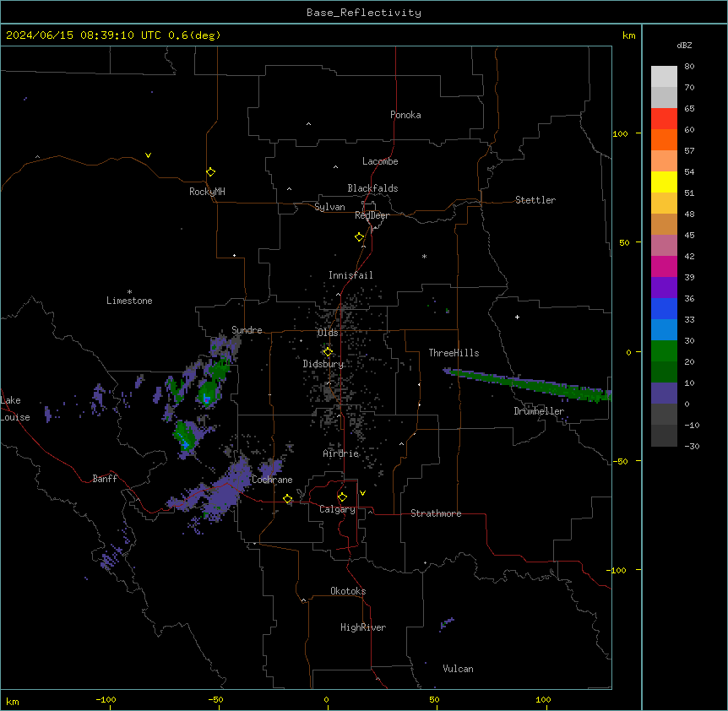This screenshot has width=728, height=711.
Task: Click the Limestone label
Action: (x=129, y=301)
